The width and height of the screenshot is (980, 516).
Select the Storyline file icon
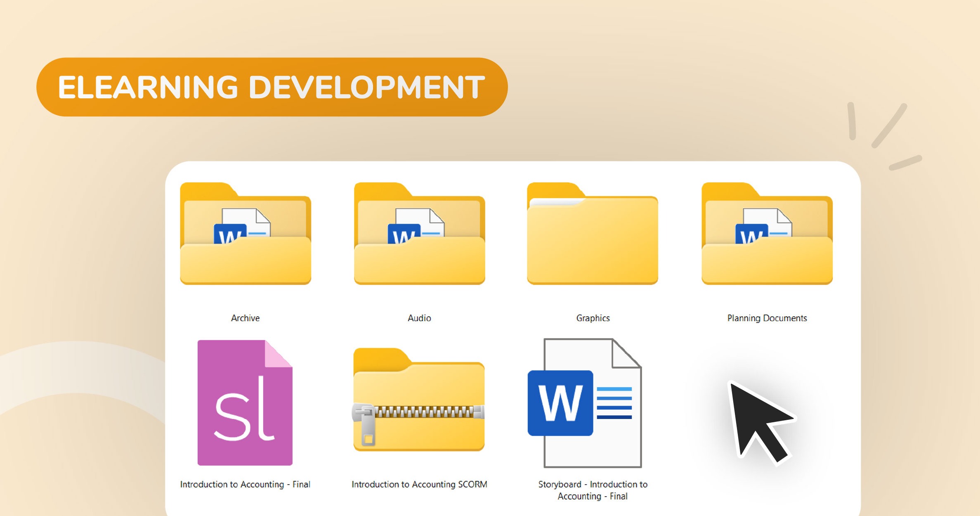click(x=245, y=402)
